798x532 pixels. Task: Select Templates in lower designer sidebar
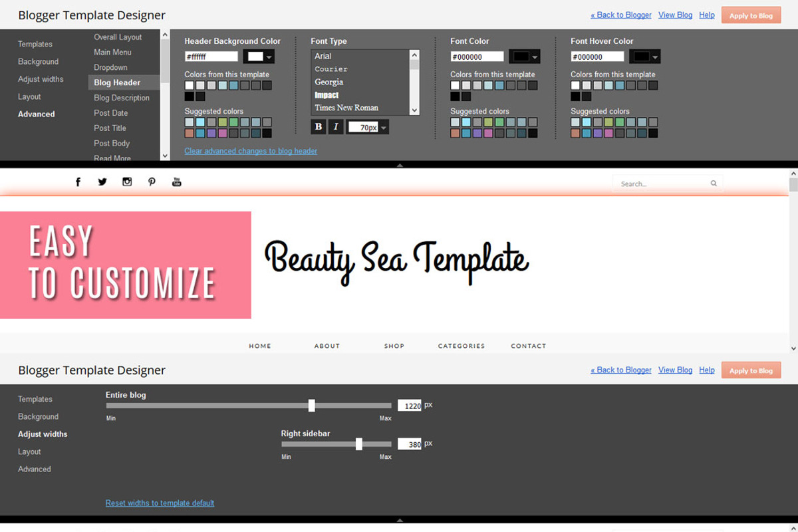point(35,399)
